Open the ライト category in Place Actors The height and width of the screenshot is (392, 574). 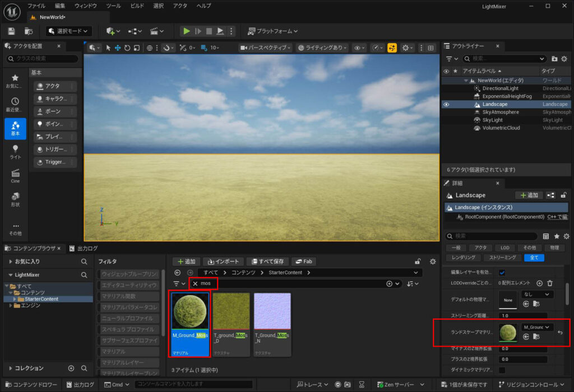pyautogui.click(x=15, y=152)
